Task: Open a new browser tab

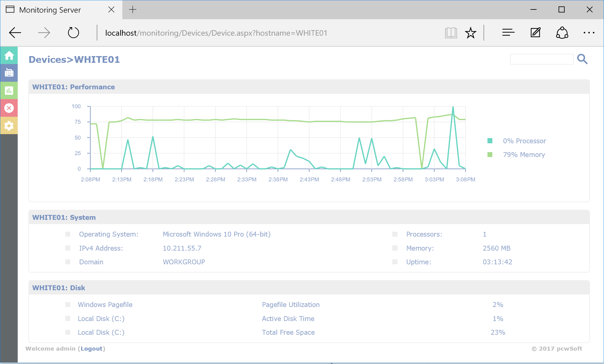Action: click(133, 10)
